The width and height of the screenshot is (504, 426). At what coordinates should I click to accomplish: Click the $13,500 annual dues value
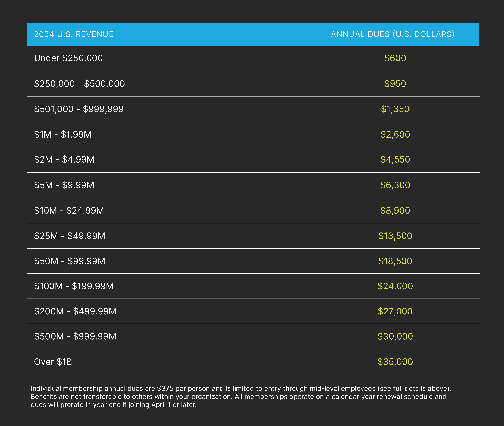(x=395, y=236)
